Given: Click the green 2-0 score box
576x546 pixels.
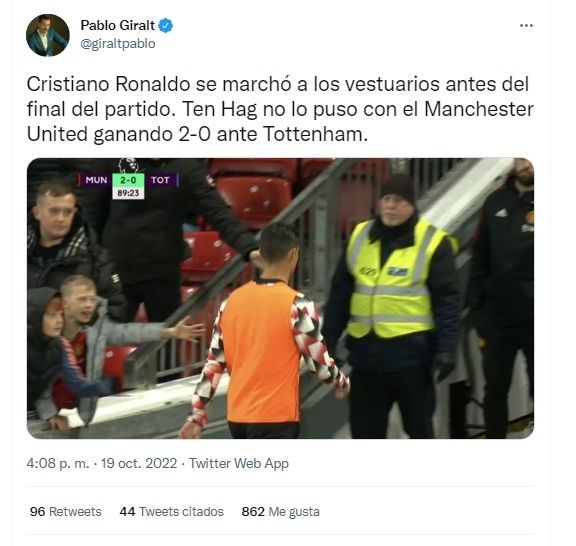Looking at the screenshot, I should coord(128,180).
